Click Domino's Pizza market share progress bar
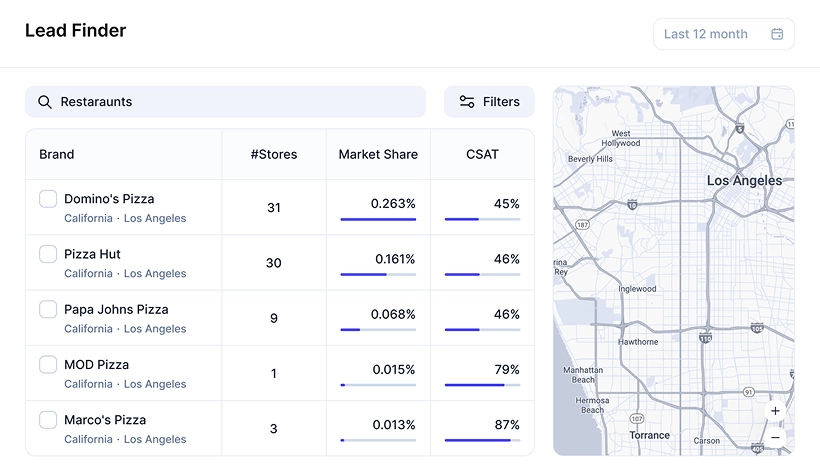Image resolution: width=820 pixels, height=475 pixels. [378, 219]
